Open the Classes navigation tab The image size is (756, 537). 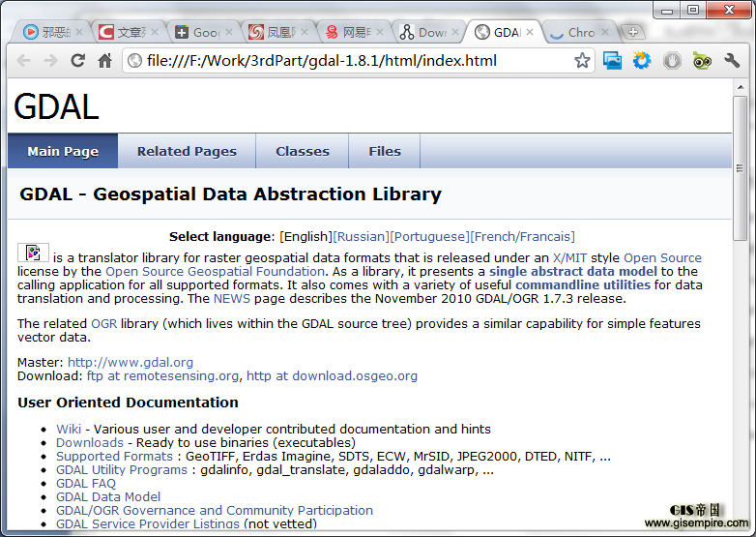pyautogui.click(x=303, y=151)
